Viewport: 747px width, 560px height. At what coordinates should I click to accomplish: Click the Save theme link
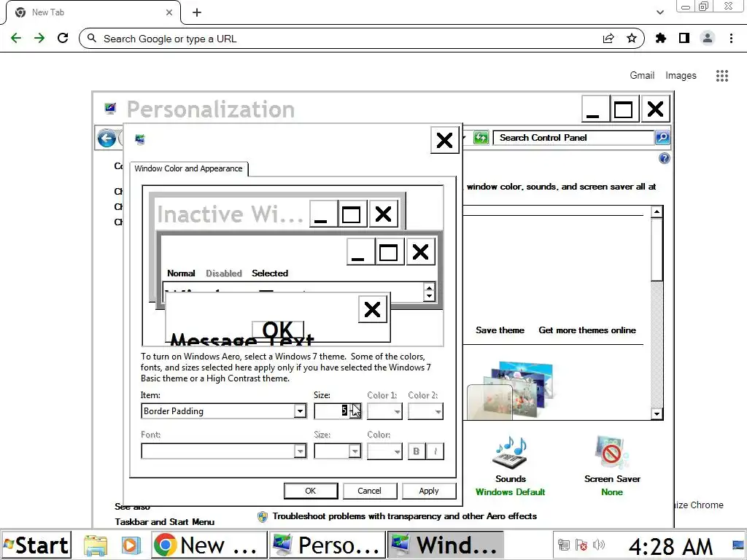pyautogui.click(x=500, y=330)
